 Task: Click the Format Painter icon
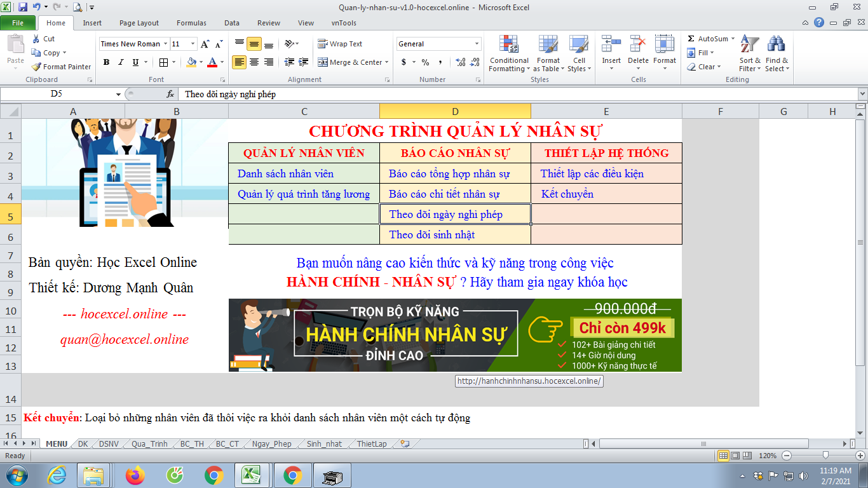[37, 67]
